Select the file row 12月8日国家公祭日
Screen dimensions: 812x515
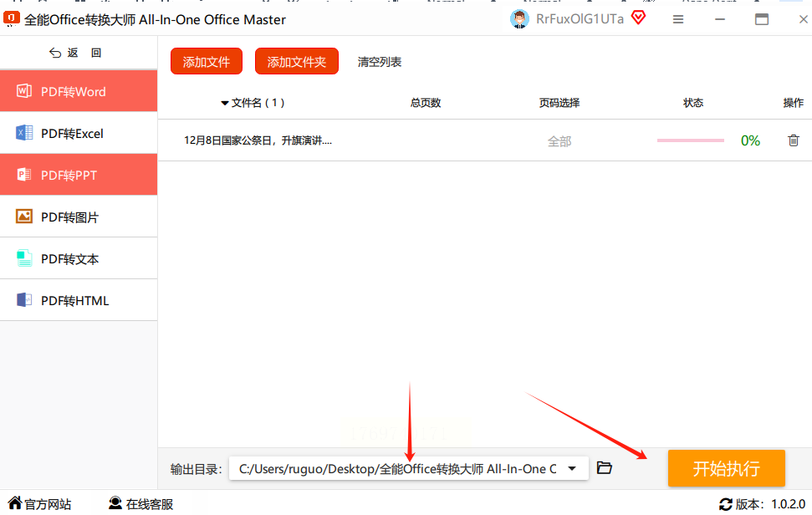(x=485, y=140)
